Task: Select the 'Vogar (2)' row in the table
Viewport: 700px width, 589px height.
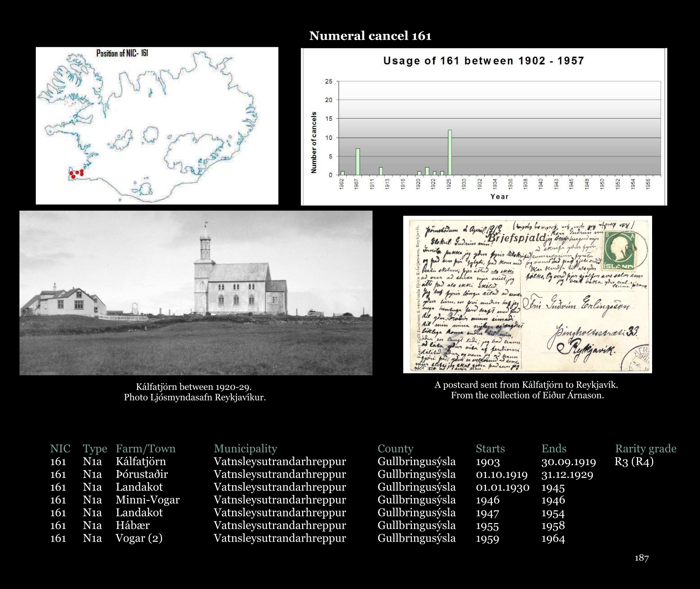Action: click(x=139, y=538)
